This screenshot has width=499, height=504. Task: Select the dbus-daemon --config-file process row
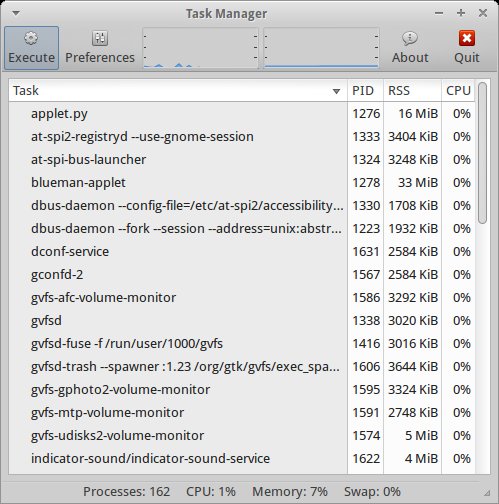(242, 206)
